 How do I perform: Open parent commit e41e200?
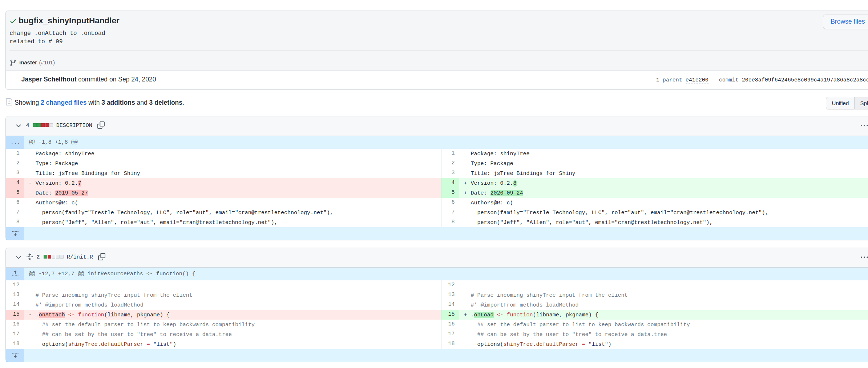pyautogui.click(x=697, y=80)
